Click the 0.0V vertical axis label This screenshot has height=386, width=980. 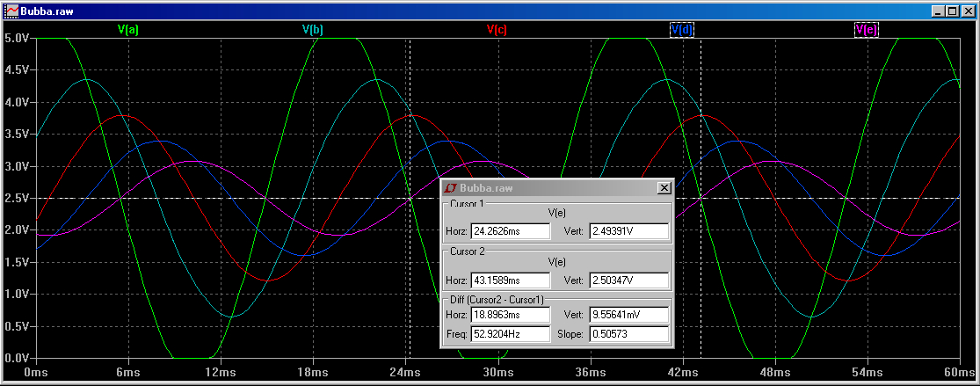pos(18,359)
